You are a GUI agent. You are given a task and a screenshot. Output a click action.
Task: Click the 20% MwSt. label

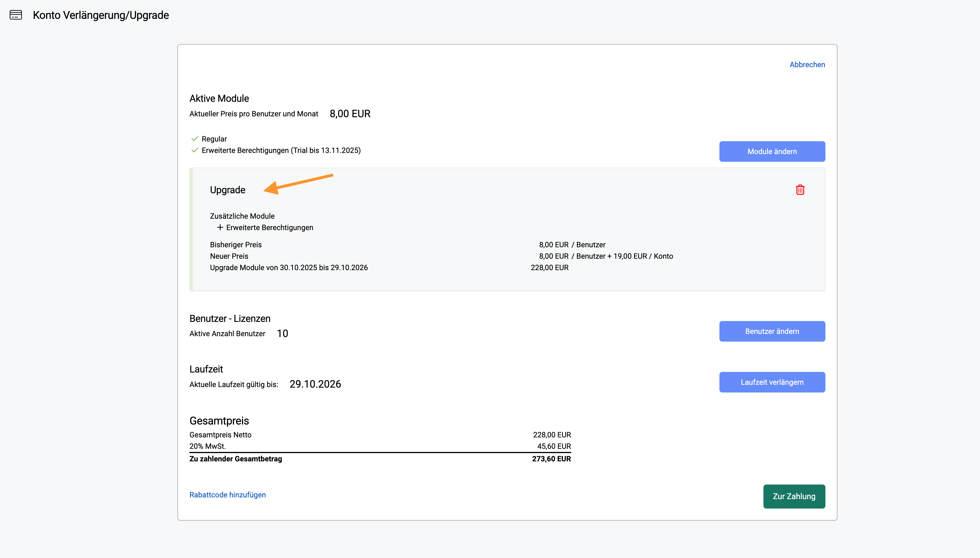207,446
